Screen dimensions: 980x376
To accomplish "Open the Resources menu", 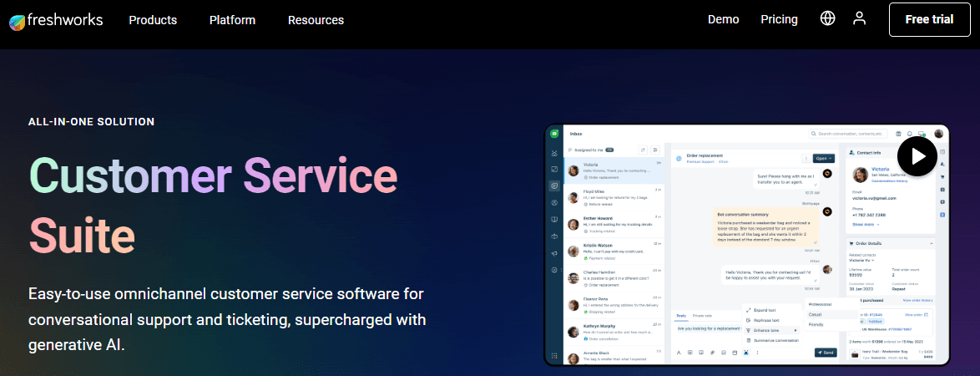I will pyautogui.click(x=316, y=19).
